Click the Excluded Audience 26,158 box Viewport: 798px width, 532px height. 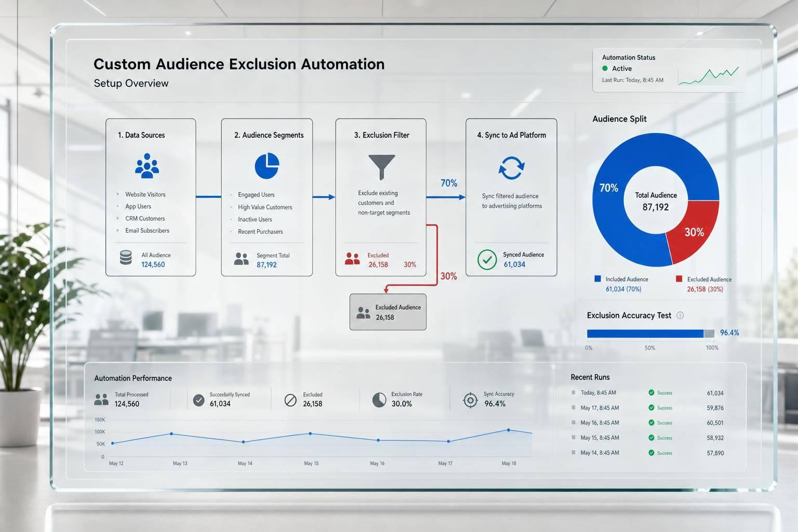[x=388, y=312]
